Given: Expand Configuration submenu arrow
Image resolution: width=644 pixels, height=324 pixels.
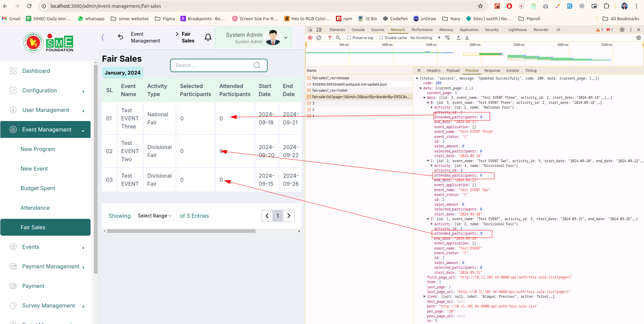Looking at the screenshot, I should coord(83,91).
